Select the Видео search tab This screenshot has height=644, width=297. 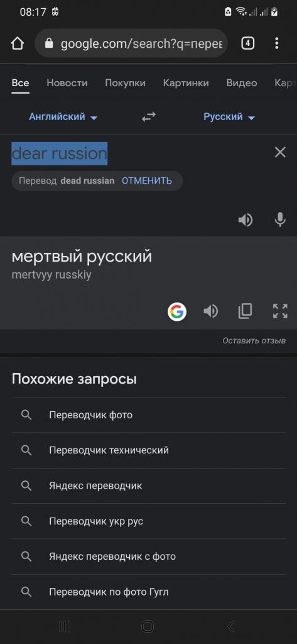tap(242, 83)
